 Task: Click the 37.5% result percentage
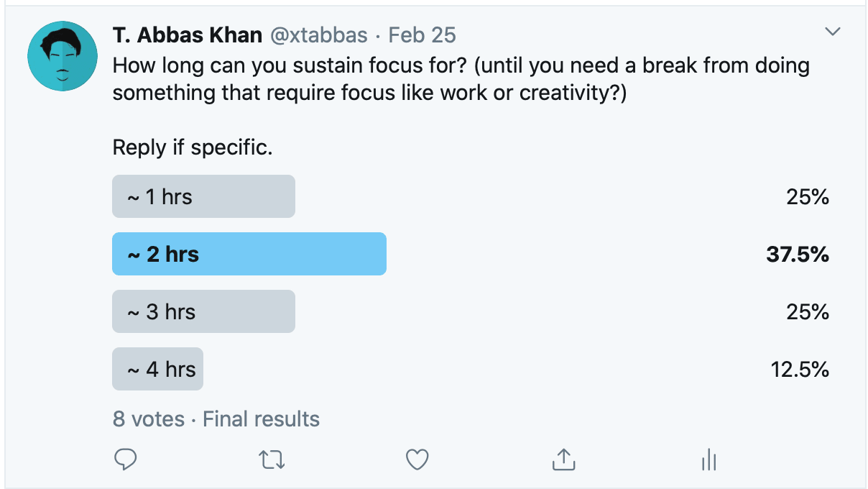[x=798, y=254]
